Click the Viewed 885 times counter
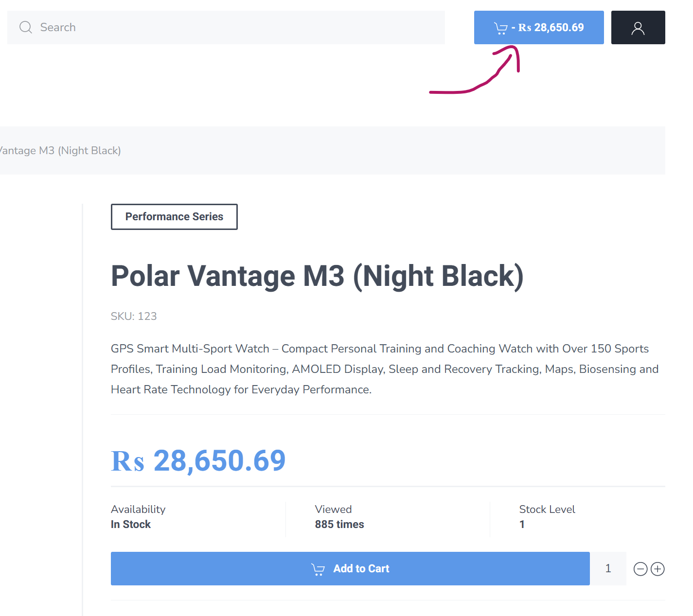 click(339, 525)
